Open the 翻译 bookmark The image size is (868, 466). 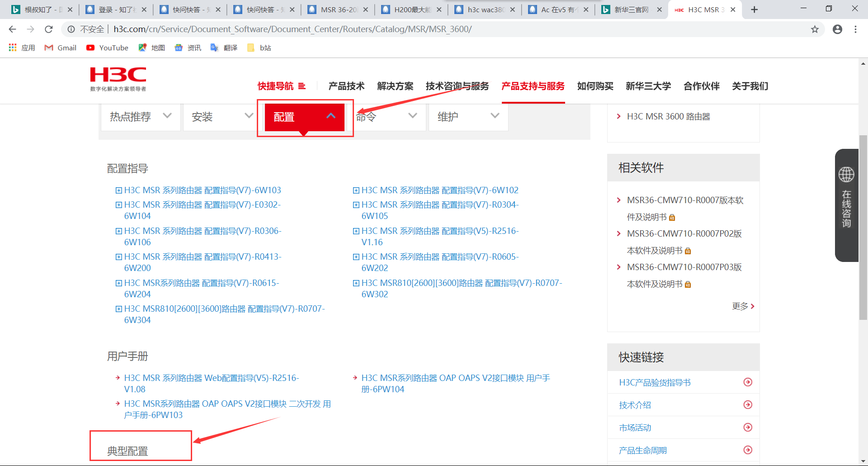coord(224,48)
